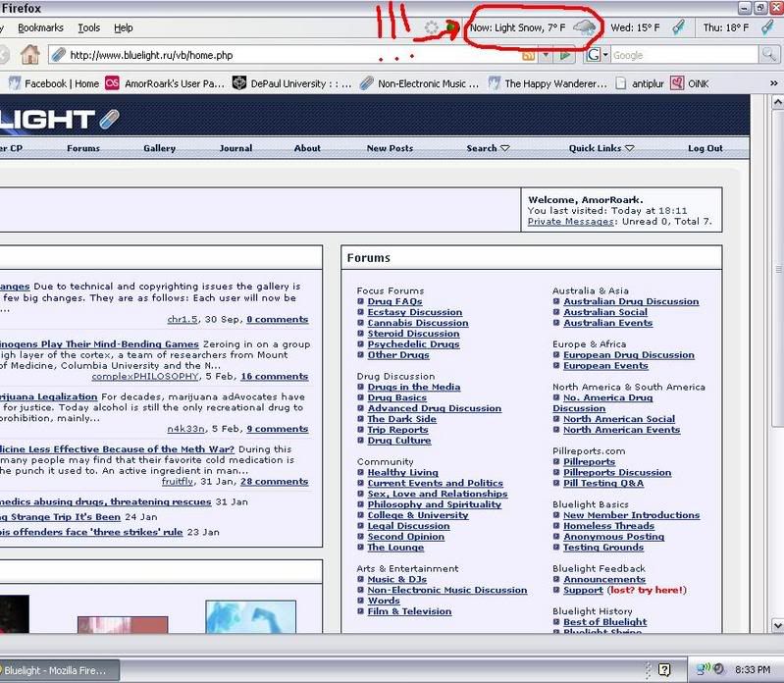Click the OiNK heart bookmark icon

pyautogui.click(x=677, y=83)
